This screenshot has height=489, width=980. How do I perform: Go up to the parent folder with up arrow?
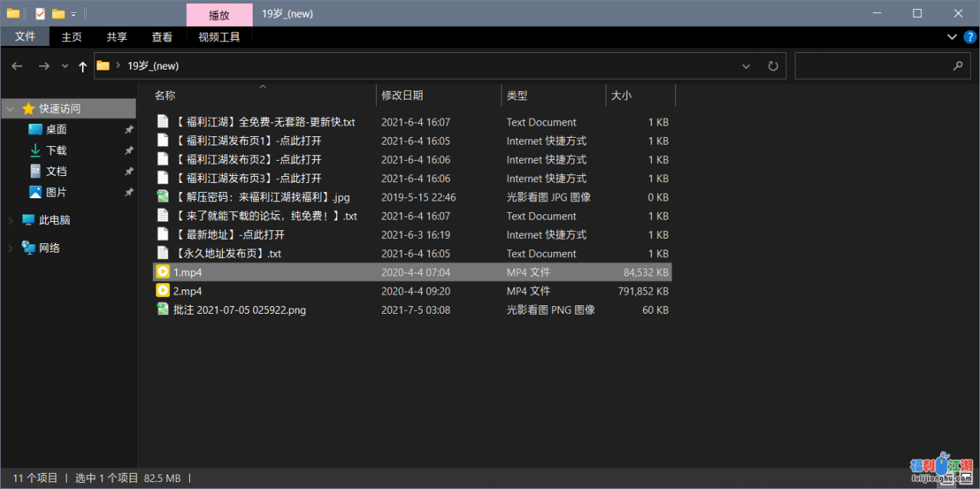[83, 66]
